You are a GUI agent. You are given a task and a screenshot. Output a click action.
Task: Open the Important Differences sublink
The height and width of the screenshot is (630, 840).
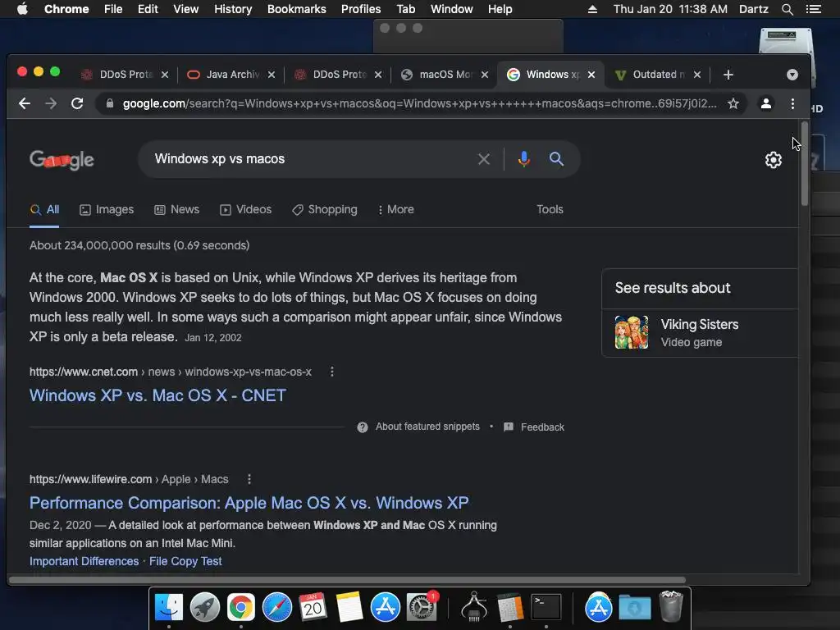(84, 561)
